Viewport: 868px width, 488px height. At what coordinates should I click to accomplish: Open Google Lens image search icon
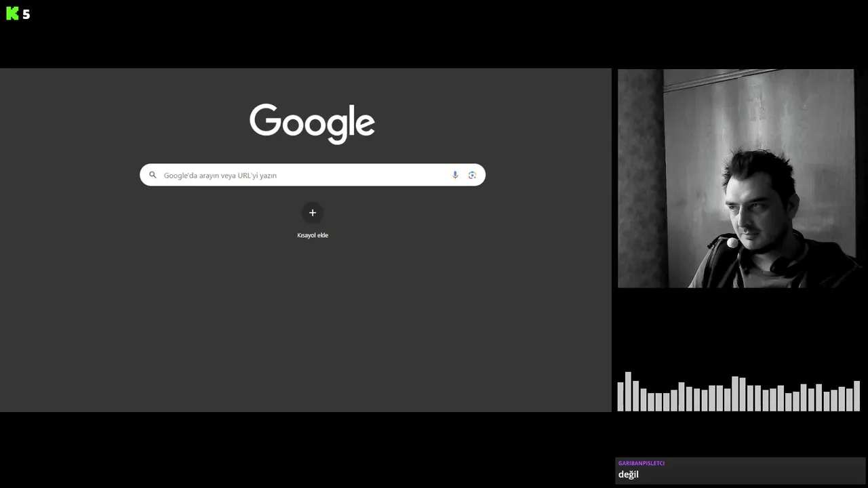point(472,175)
